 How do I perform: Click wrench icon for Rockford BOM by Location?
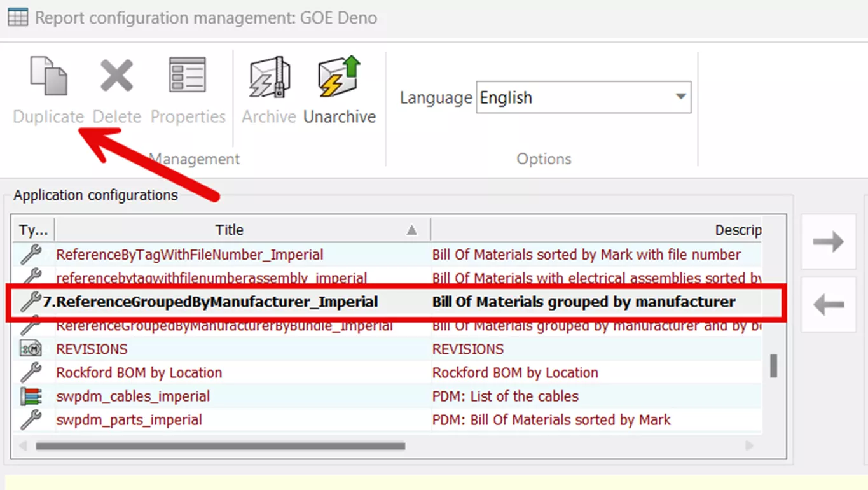coord(31,373)
